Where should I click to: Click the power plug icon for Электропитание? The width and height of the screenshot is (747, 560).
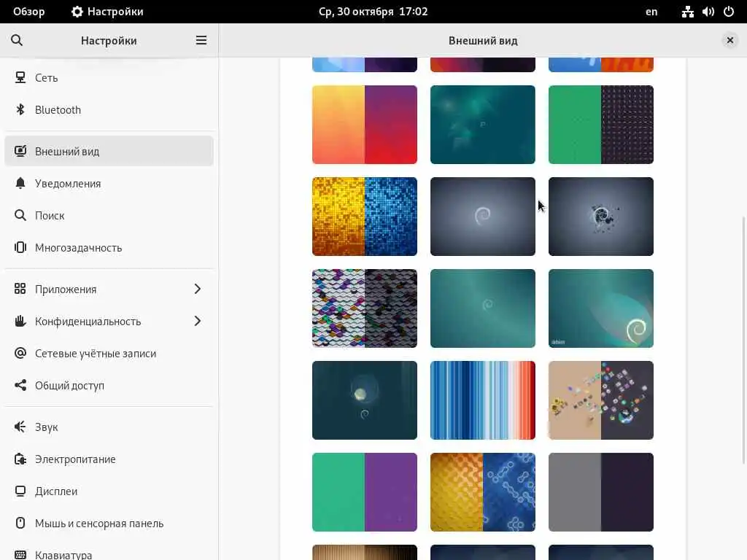click(20, 459)
